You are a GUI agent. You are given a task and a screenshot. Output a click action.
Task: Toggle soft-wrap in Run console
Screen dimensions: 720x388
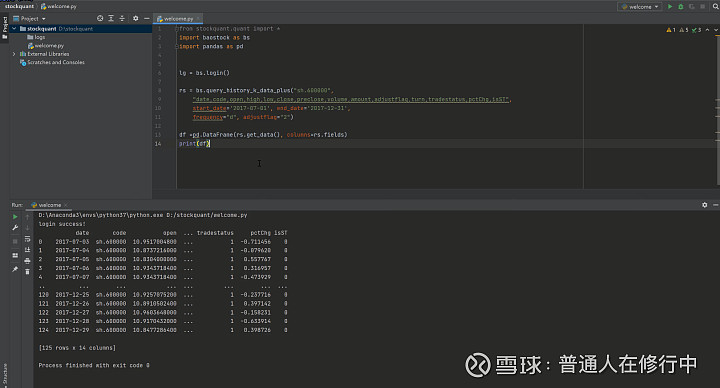pos(28,239)
